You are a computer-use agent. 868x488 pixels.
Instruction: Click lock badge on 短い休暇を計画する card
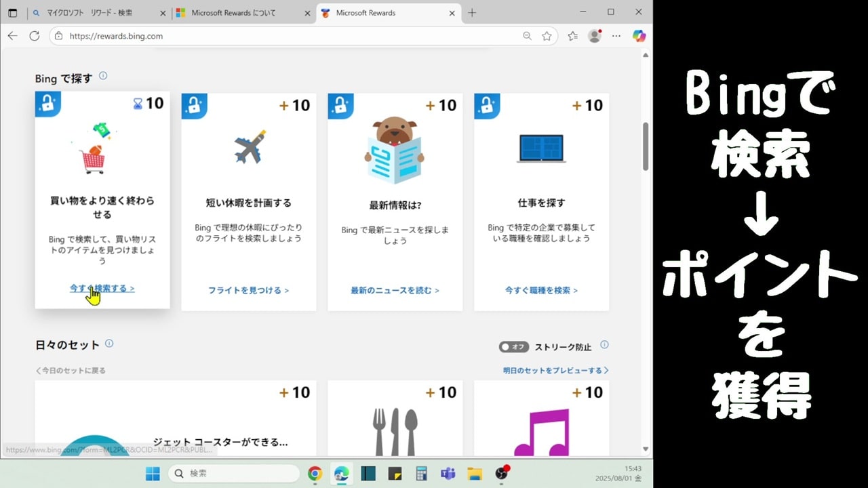(x=194, y=106)
